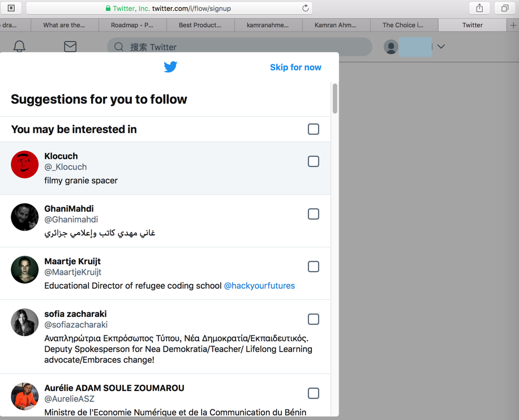Viewport: 519px width, 420px height.
Task: Check the box for sofia zacharaki
Action: tap(314, 319)
